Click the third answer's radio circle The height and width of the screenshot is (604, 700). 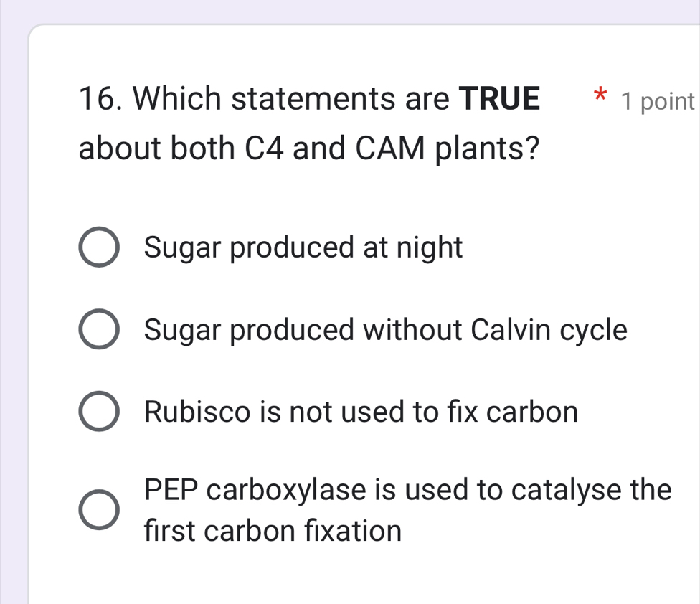pos(100,411)
